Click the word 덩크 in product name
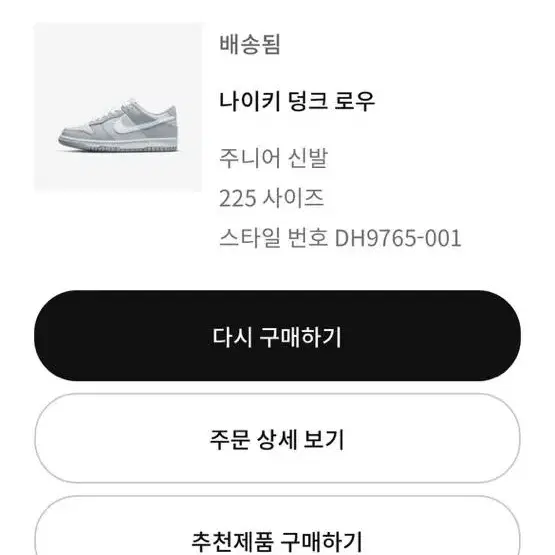 pos(307,101)
